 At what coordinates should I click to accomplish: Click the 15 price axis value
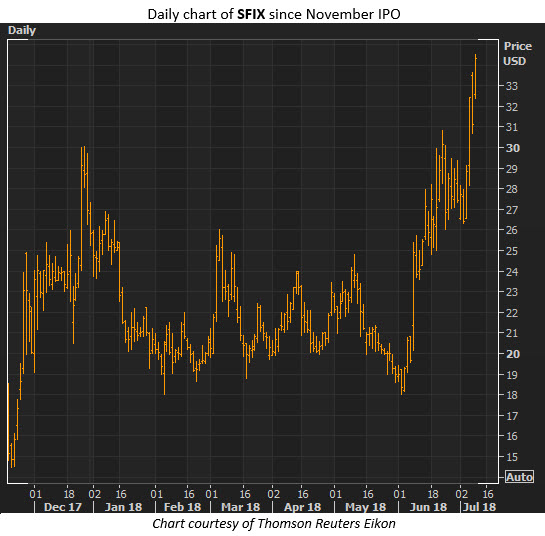[512, 457]
